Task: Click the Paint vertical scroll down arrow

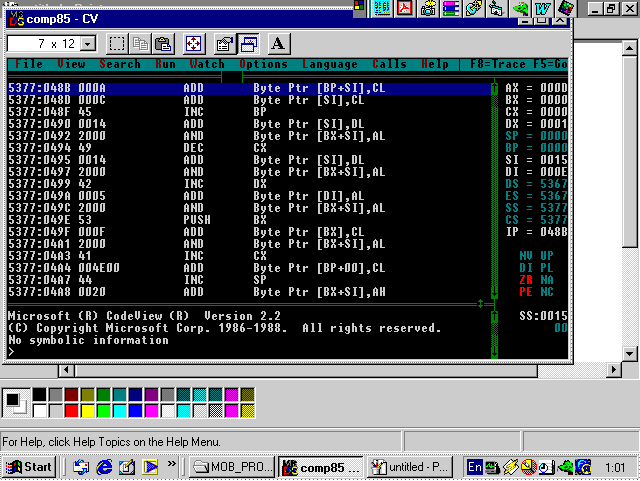Action: [629, 354]
